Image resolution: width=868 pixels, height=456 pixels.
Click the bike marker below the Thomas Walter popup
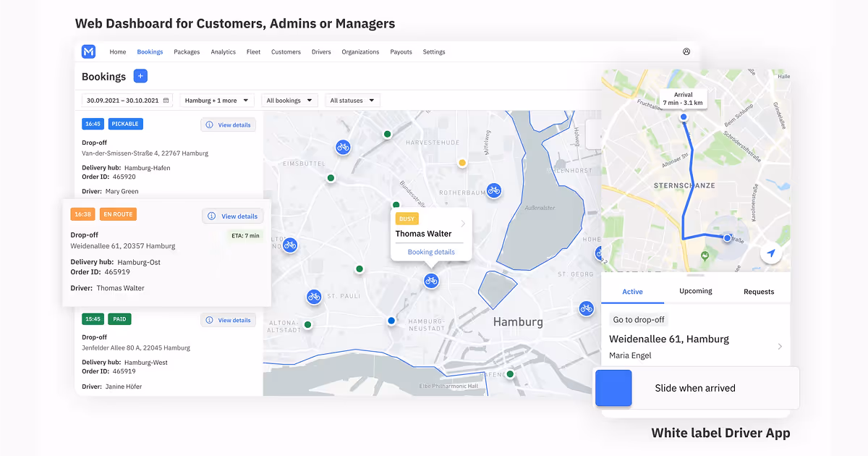(x=431, y=281)
